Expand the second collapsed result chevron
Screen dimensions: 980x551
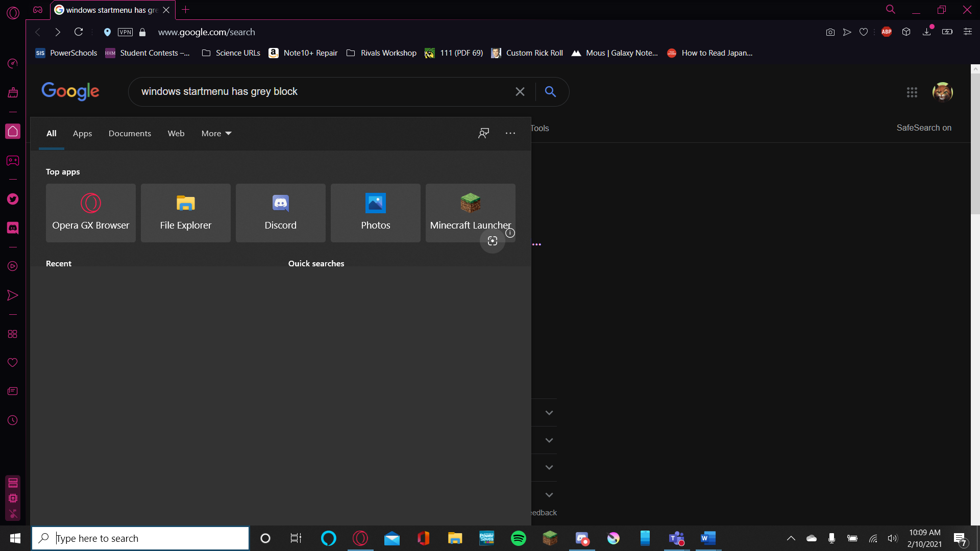[549, 440]
